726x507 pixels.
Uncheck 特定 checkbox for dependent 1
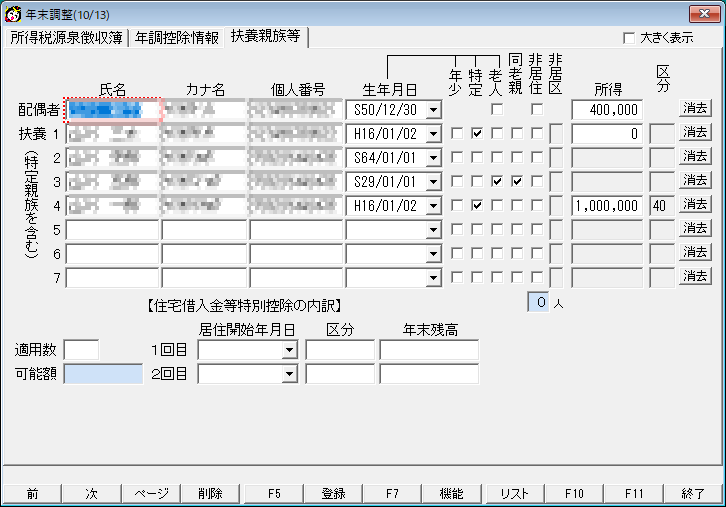[477, 133]
